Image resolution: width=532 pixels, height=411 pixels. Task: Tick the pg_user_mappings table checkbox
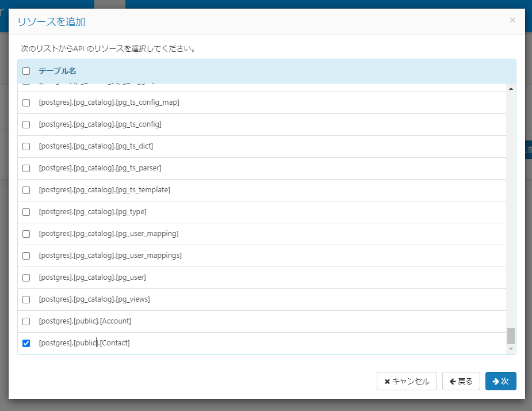(26, 256)
